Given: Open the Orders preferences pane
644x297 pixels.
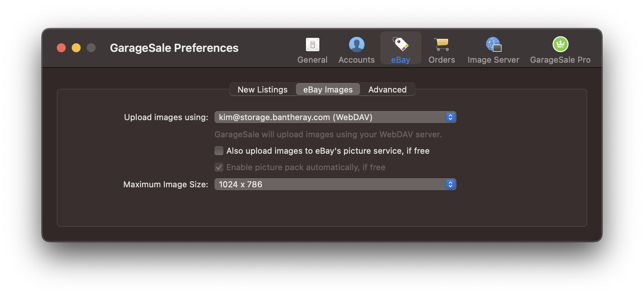Looking at the screenshot, I should point(442,50).
